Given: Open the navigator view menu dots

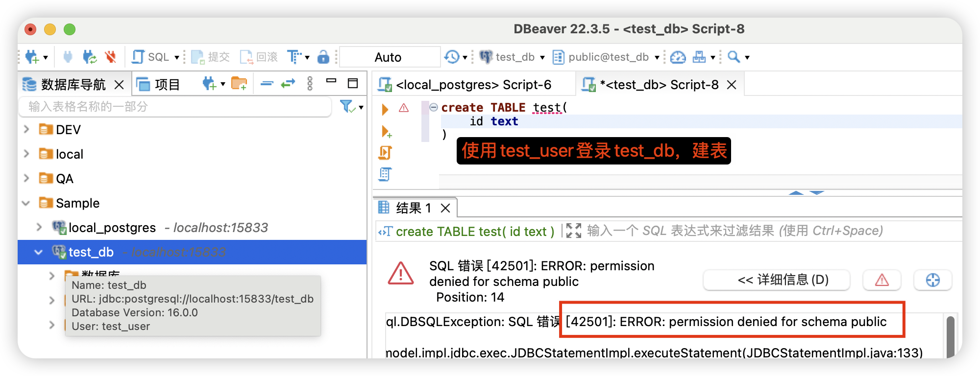Looking at the screenshot, I should pos(310,84).
